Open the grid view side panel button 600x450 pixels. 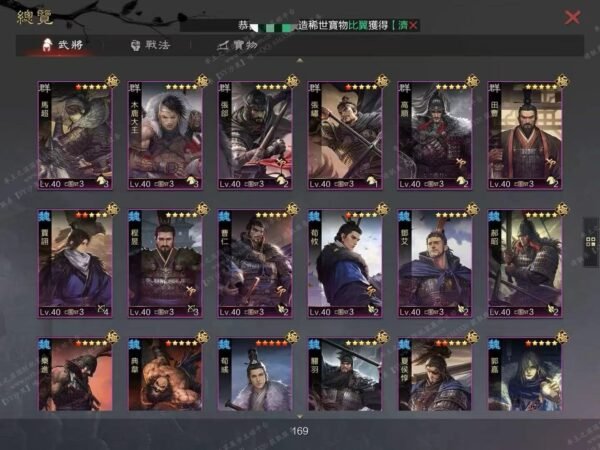pos(591,241)
